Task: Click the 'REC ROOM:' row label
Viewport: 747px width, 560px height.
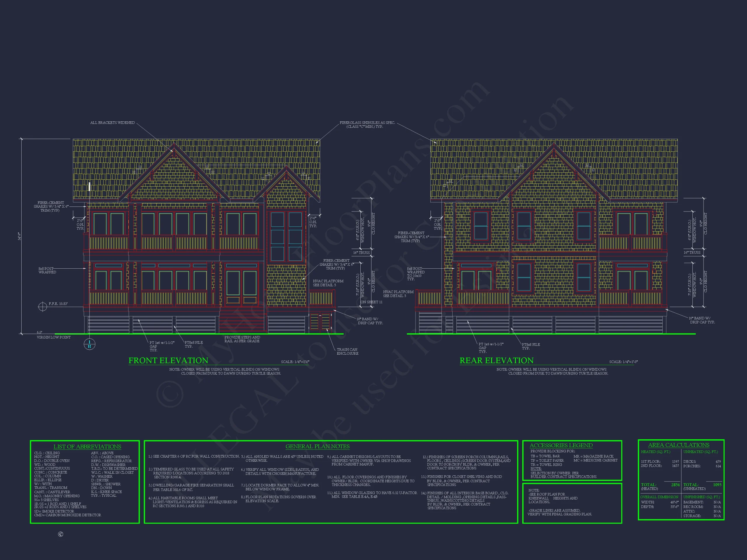Action: (x=693, y=507)
